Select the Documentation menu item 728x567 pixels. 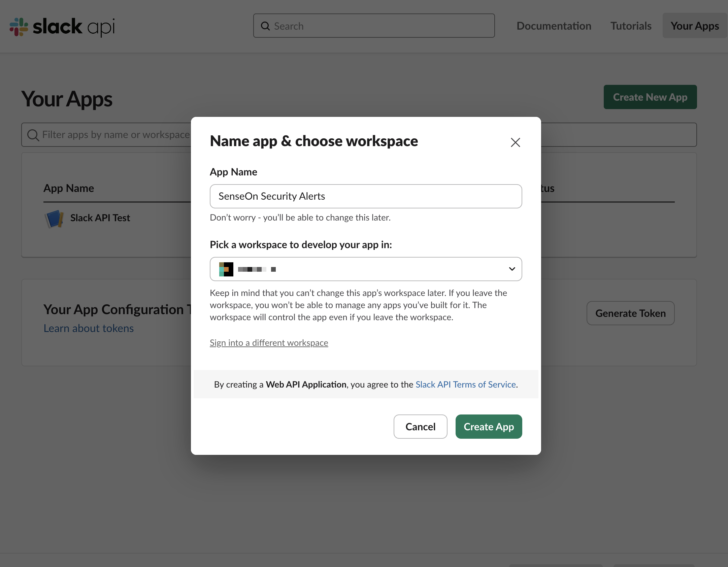tap(554, 25)
